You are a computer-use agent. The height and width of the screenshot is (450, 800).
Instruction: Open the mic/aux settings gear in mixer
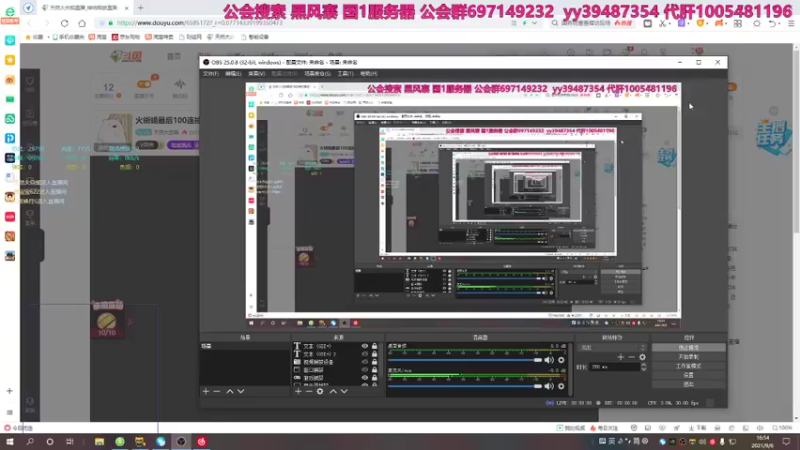point(561,386)
